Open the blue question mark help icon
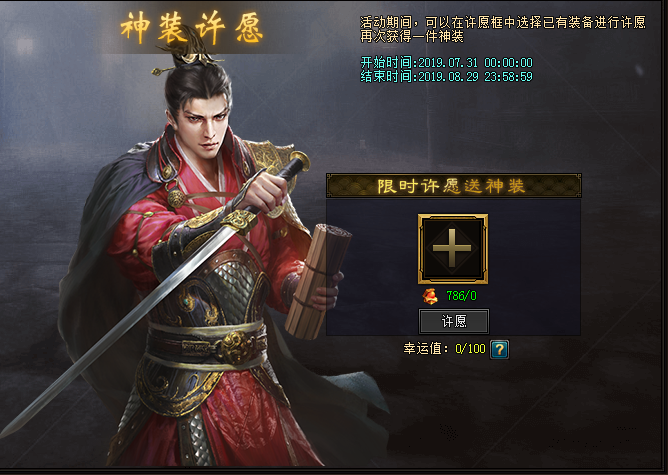668x475 pixels. click(x=499, y=349)
